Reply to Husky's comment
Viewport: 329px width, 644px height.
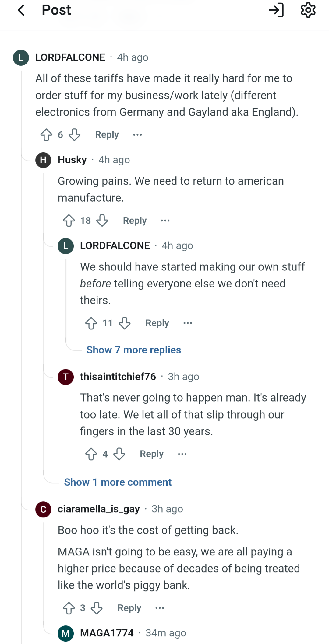pyautogui.click(x=135, y=221)
